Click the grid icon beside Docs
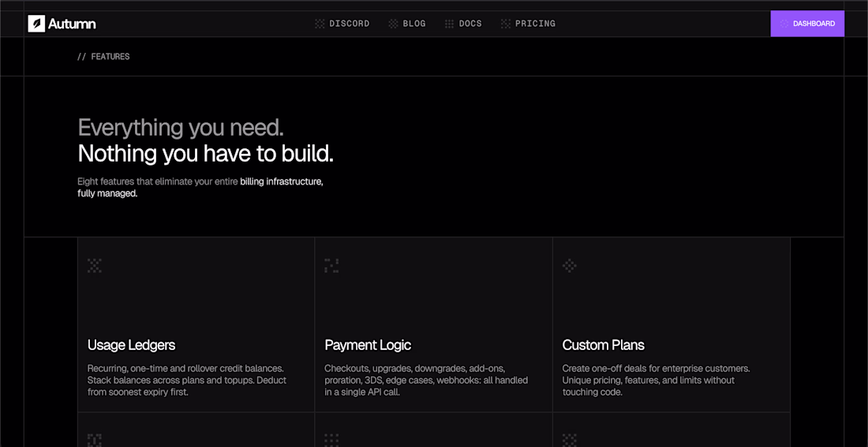Image resolution: width=868 pixels, height=447 pixels. [450, 24]
